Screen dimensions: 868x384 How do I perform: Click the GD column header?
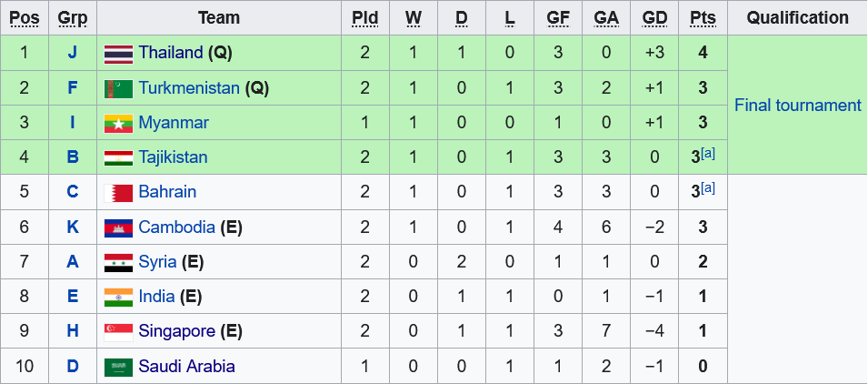click(x=654, y=17)
